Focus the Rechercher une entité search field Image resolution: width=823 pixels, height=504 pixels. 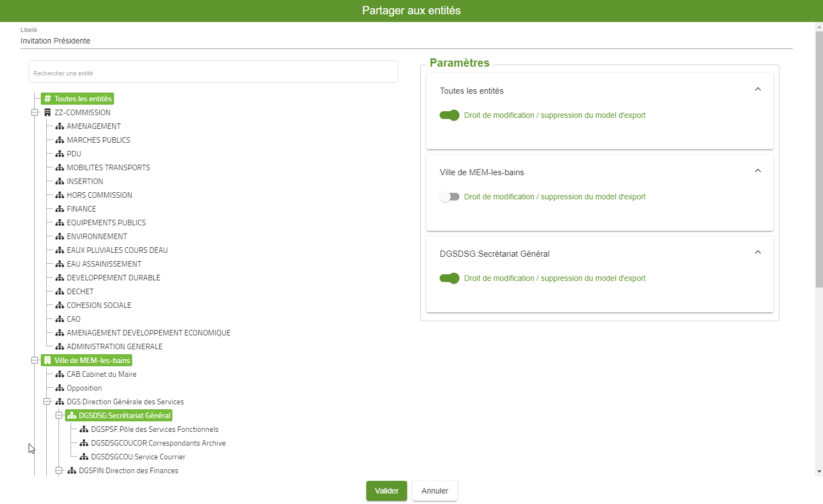(x=213, y=73)
